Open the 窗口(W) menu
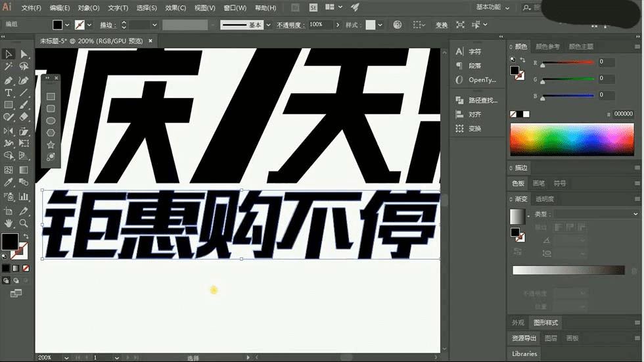This screenshot has width=644, height=362. pyautogui.click(x=235, y=8)
